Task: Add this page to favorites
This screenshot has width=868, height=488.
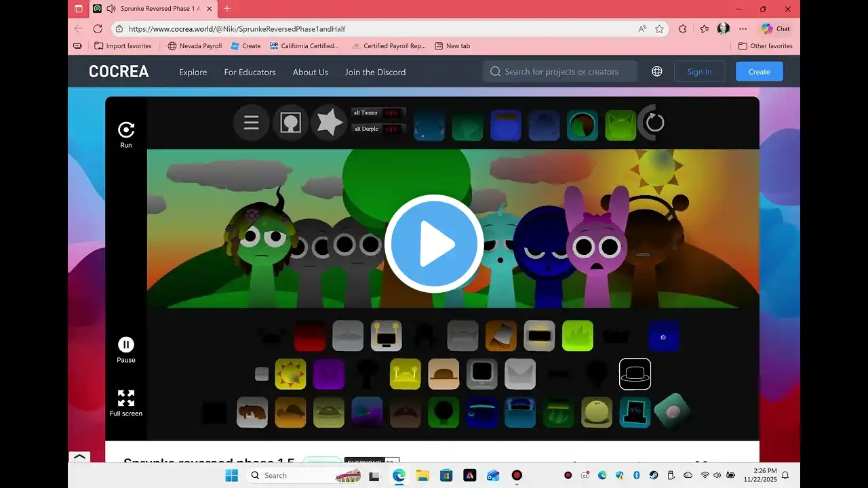Action: point(659,29)
